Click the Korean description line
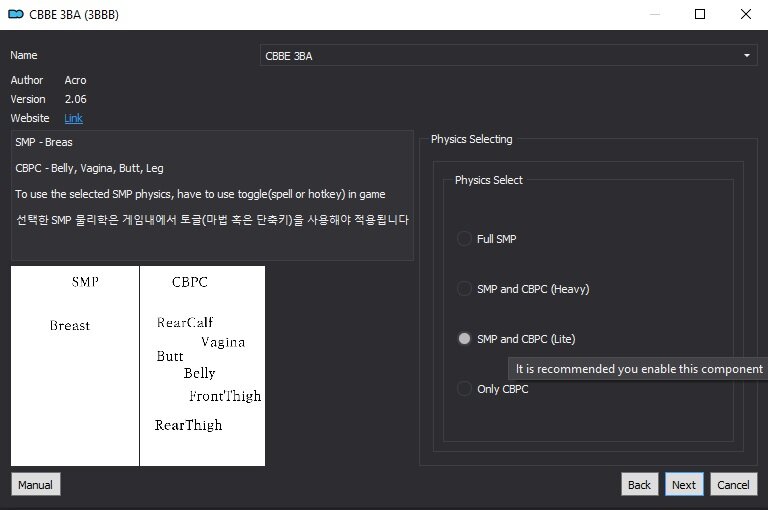This screenshot has width=768, height=510. tap(212, 219)
